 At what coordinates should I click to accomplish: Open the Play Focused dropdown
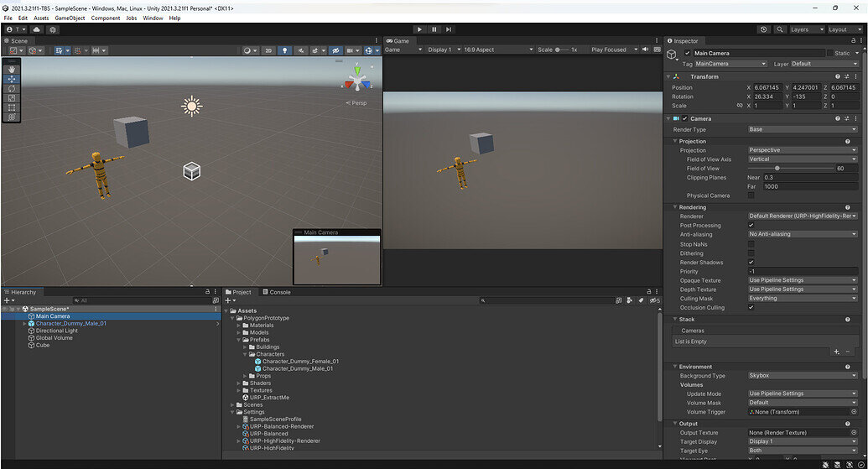pos(614,50)
